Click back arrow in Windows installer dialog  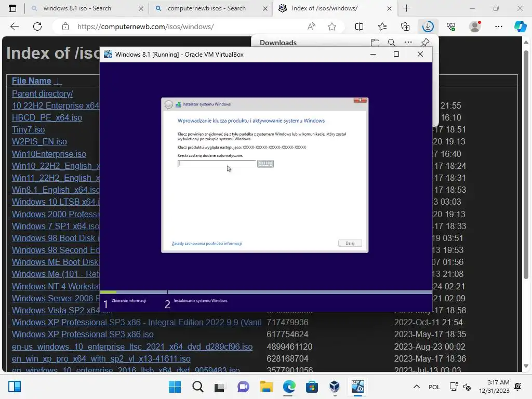169,104
